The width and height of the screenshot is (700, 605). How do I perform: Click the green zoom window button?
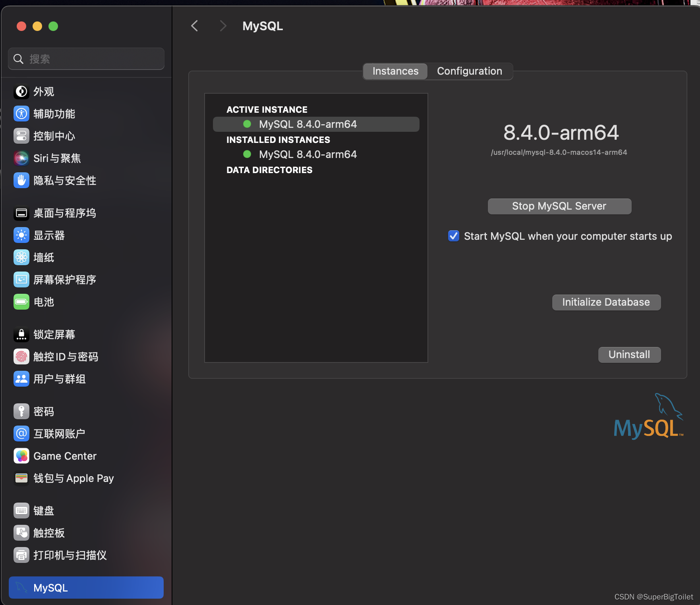[x=53, y=26]
